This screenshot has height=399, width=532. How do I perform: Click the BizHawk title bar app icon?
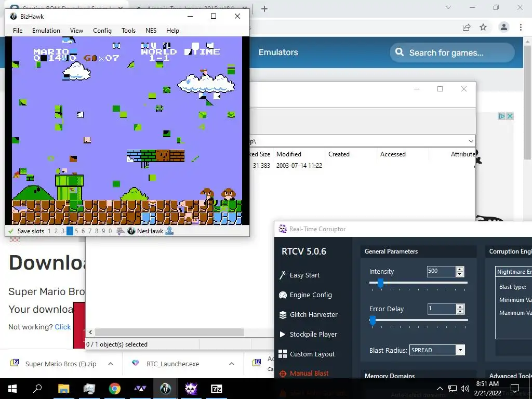[x=13, y=16]
